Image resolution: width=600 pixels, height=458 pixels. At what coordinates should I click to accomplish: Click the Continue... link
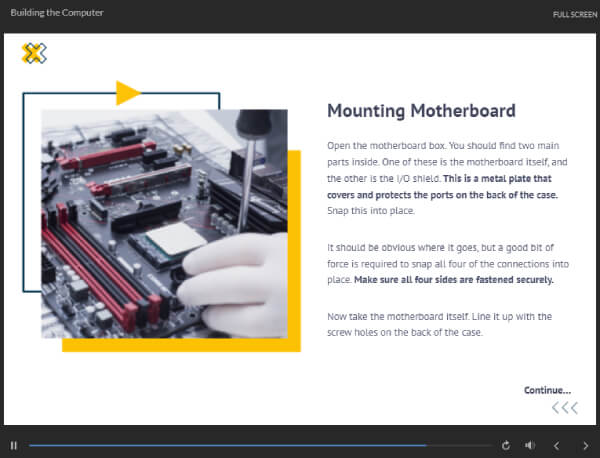547,390
